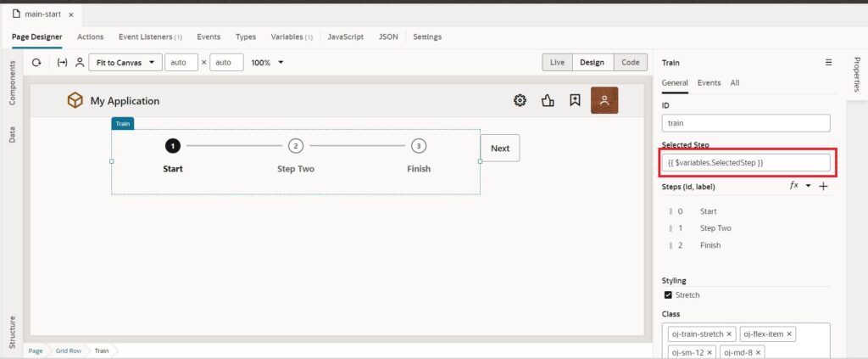Toggle the Stretch styling checkbox
Image resolution: width=868 pixels, height=359 pixels.
(x=668, y=294)
